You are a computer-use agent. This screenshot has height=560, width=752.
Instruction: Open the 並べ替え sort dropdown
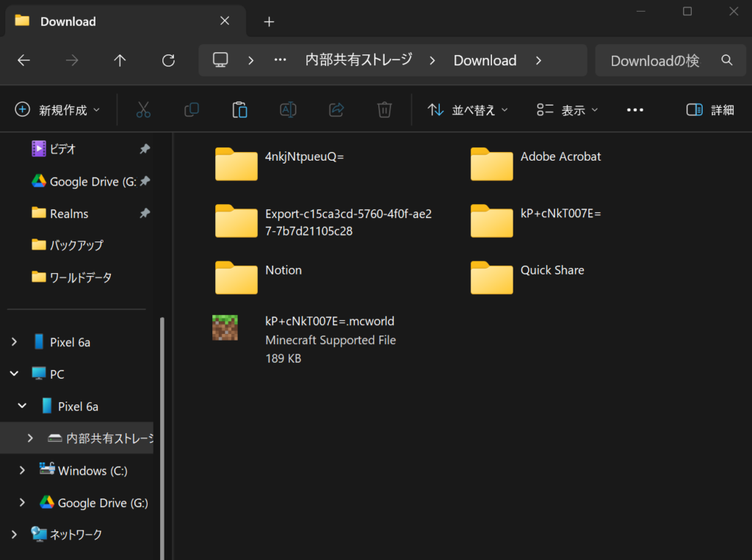pos(468,110)
